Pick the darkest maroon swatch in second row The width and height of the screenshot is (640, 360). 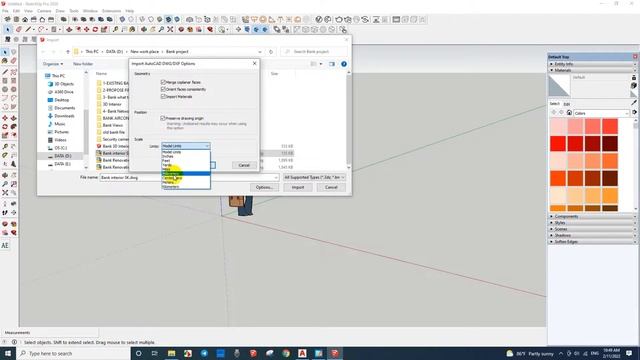point(610,144)
